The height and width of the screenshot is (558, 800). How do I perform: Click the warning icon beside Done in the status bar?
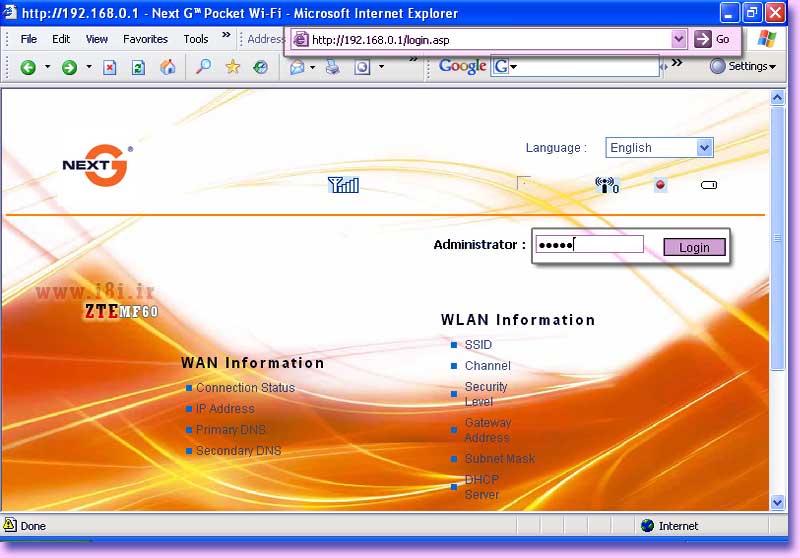(10, 524)
